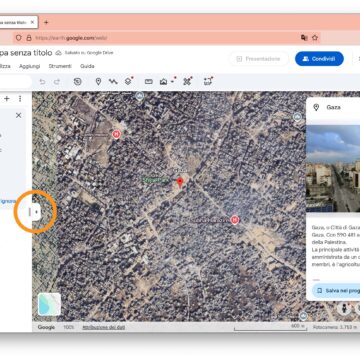The width and height of the screenshot is (360, 360).
Task: Click the satellite toolbar icon
Action: pos(187,81)
